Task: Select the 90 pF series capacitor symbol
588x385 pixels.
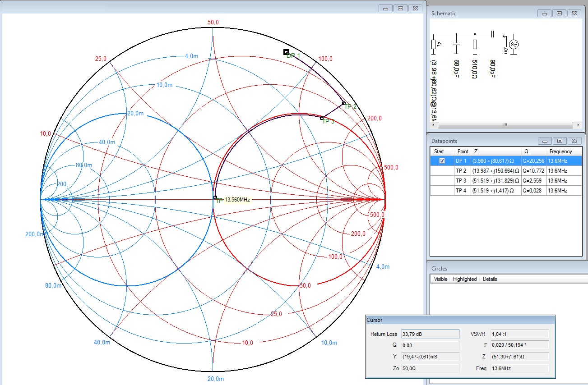Action: click(493, 34)
